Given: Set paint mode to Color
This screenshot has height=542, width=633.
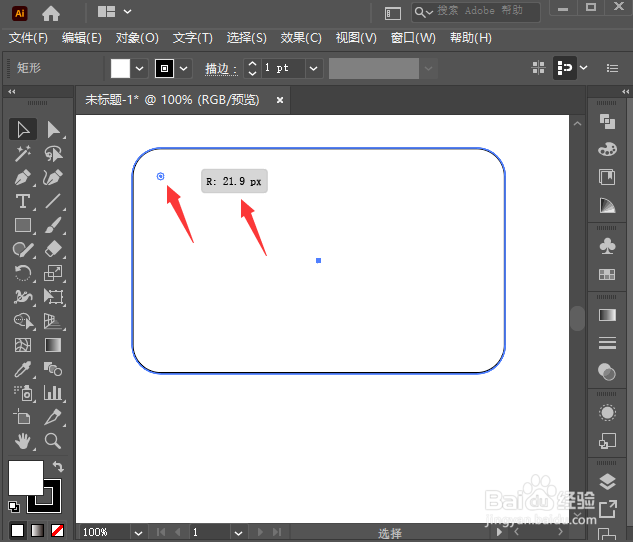Looking at the screenshot, I should tap(17, 530).
